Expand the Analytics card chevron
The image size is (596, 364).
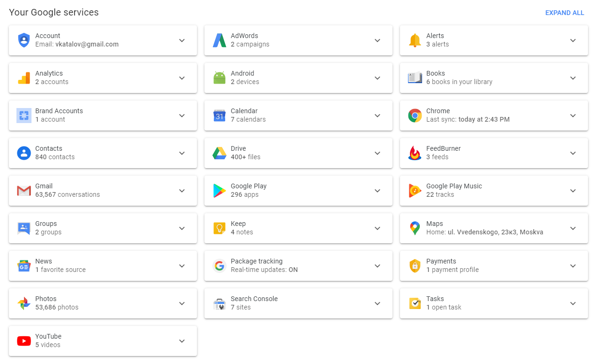[x=182, y=78]
